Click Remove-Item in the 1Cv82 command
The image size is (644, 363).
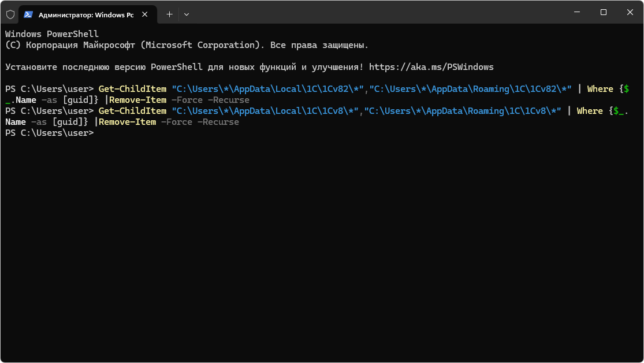pos(137,100)
